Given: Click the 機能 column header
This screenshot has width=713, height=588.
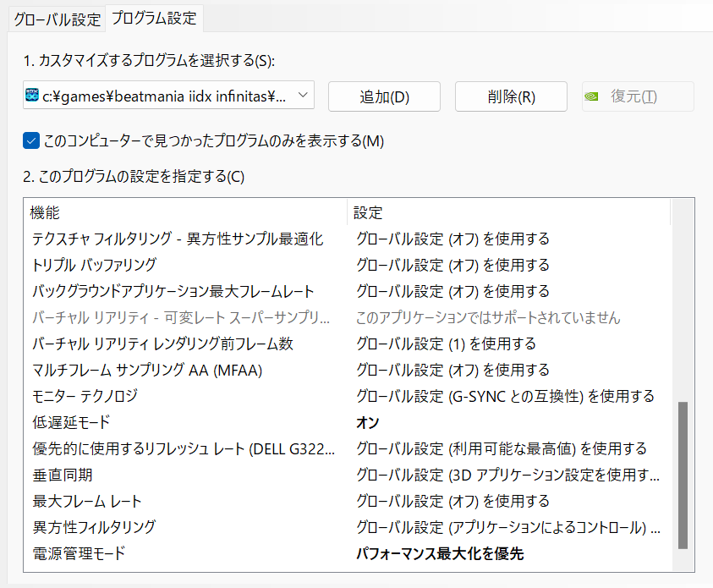Looking at the screenshot, I should point(46,212).
